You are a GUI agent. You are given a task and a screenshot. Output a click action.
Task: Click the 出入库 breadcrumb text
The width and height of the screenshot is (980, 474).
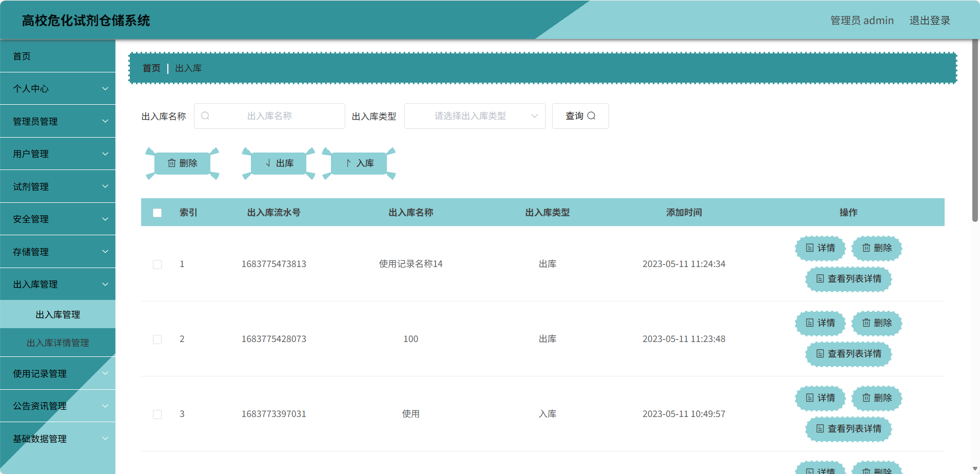(188, 68)
